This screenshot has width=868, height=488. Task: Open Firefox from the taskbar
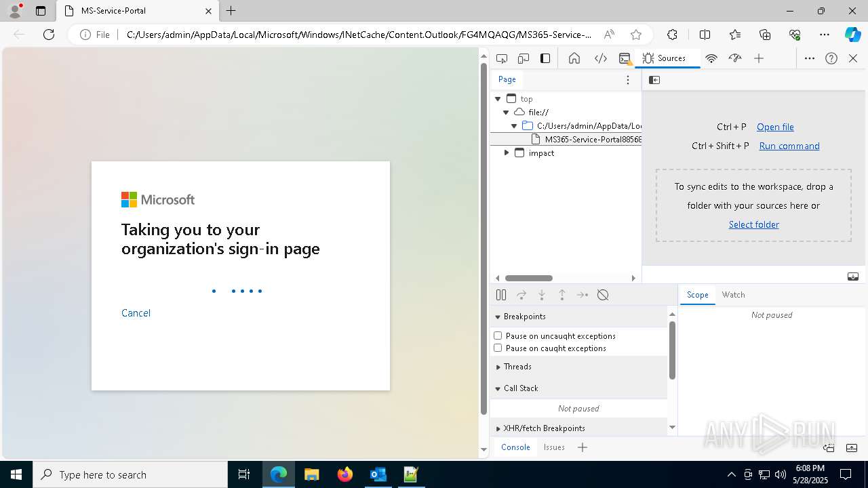point(344,474)
